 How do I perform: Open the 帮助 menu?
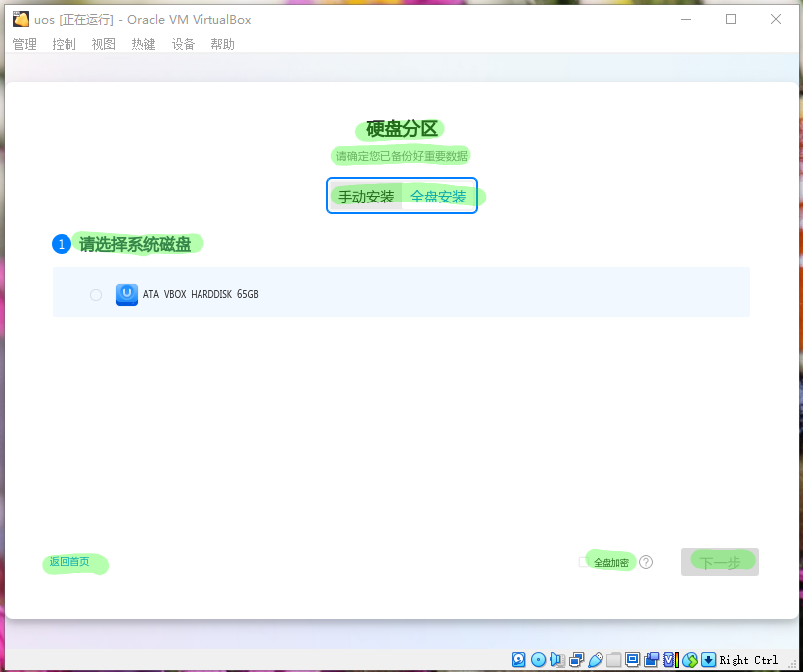[222, 44]
